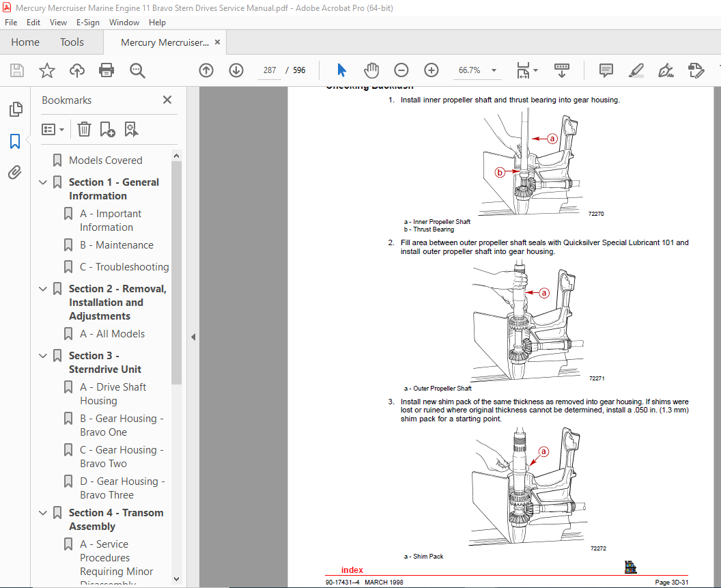
Task: Click the Save file icon
Action: tap(17, 70)
